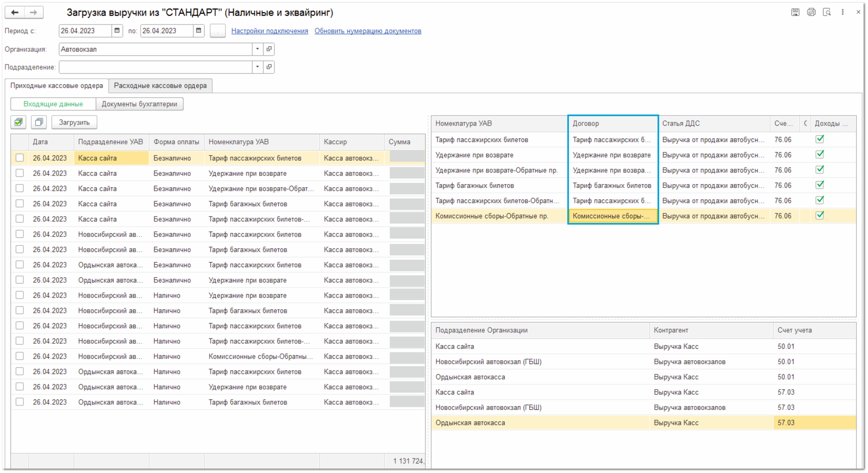Toggle Доходы checkbox for Тариф багажных билетов
This screenshot has height=473, width=868.
click(820, 185)
